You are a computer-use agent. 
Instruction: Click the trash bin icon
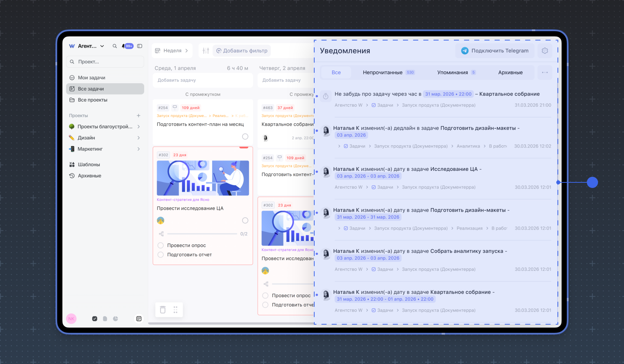pos(163,310)
